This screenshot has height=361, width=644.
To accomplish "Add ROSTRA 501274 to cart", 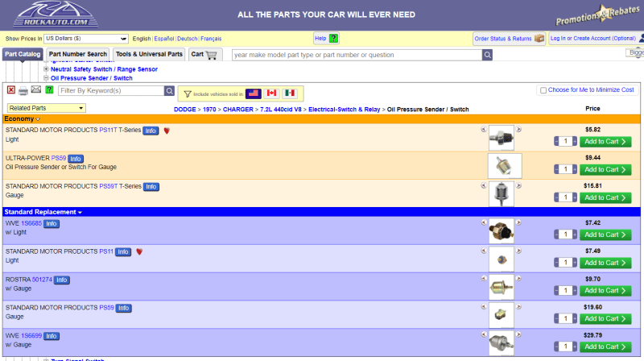I will click(x=605, y=291).
